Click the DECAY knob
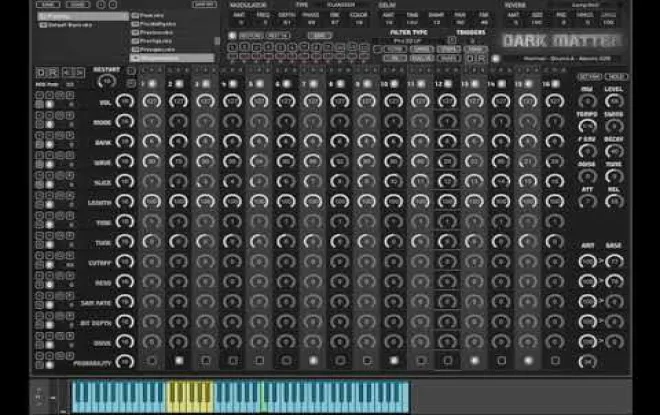 [614, 151]
